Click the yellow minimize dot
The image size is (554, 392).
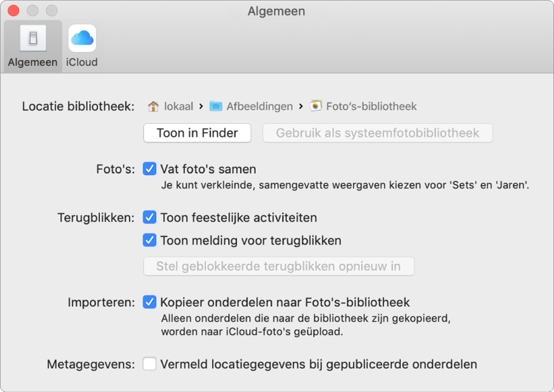click(x=32, y=11)
